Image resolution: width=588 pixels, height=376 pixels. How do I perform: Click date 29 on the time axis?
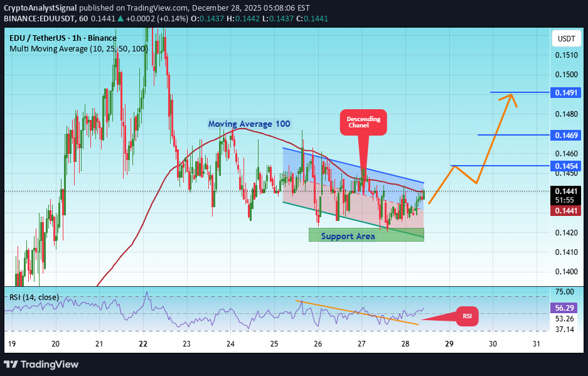(449, 343)
